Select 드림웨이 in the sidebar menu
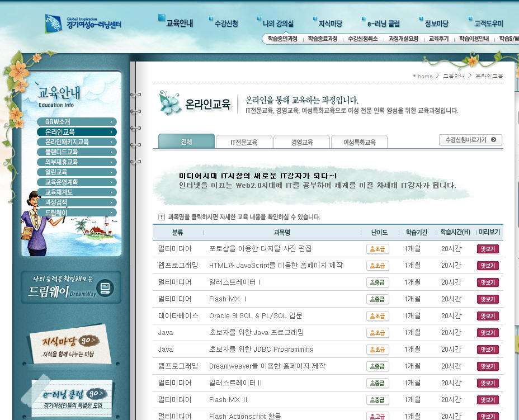The height and width of the screenshot is (420, 519). (x=77, y=213)
